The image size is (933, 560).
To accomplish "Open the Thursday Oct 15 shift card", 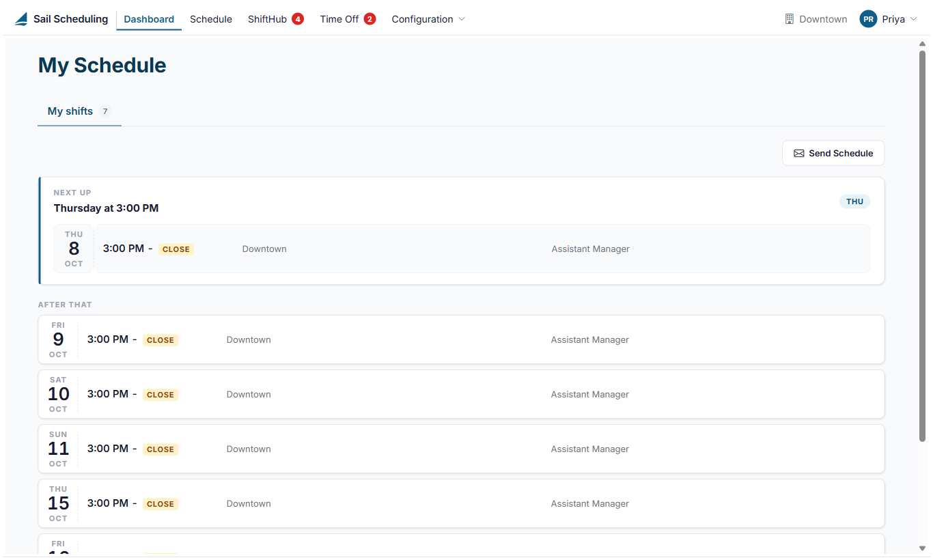I will coord(461,503).
